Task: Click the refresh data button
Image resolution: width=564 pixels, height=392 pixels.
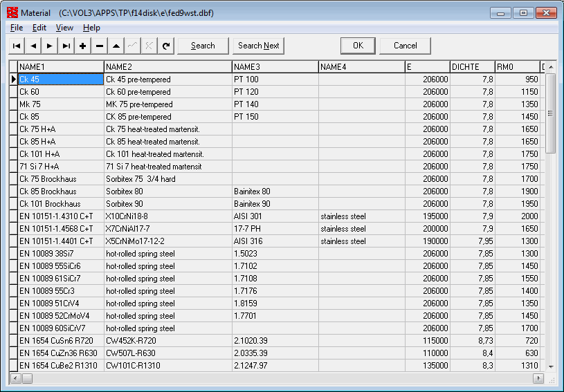Action: [x=166, y=46]
